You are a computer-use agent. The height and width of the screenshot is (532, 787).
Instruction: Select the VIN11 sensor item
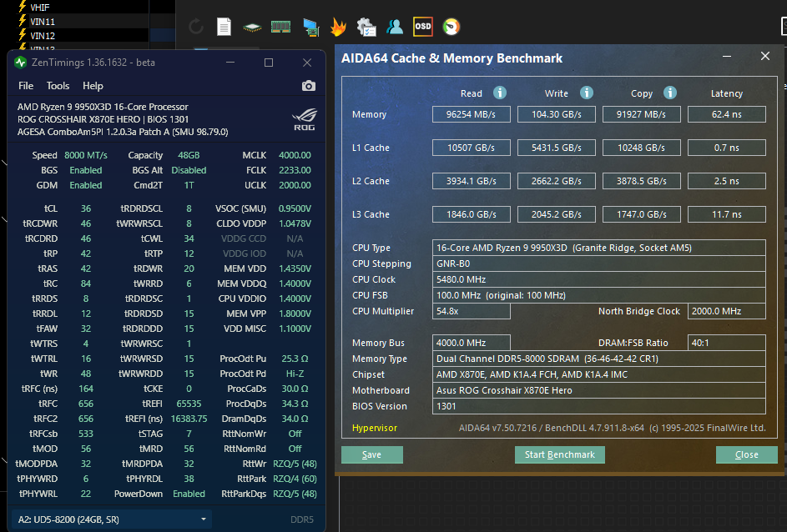43,21
